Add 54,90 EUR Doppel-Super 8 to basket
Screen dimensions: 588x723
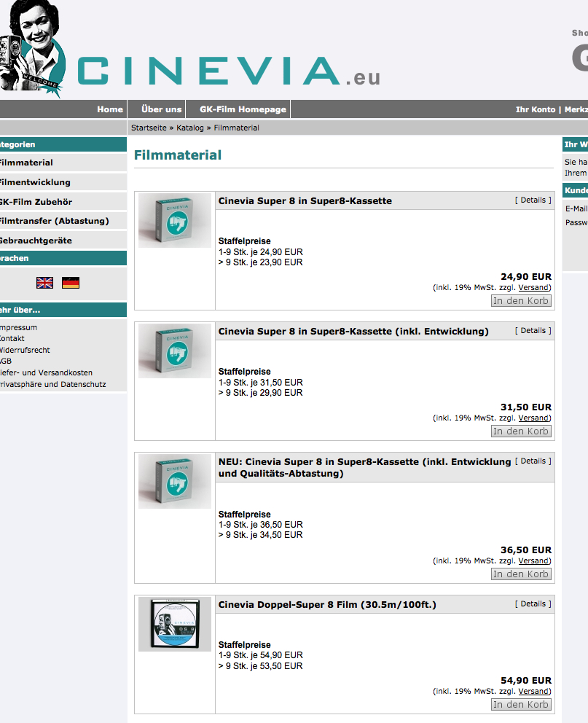point(521,705)
